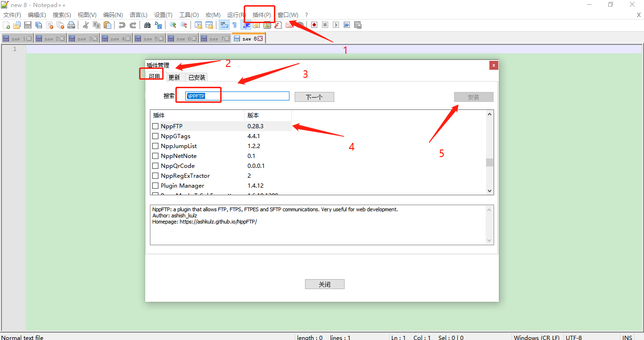The width and height of the screenshot is (644, 340).
Task: Open the 编码(N) menu
Action: pos(113,15)
